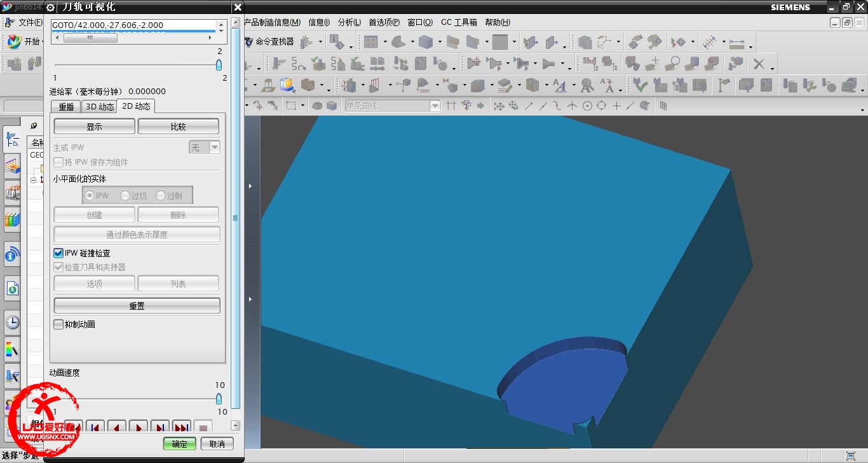Viewport: 868px width, 463px height.
Task: Click the green checkmark verify icon
Action: tap(640, 85)
